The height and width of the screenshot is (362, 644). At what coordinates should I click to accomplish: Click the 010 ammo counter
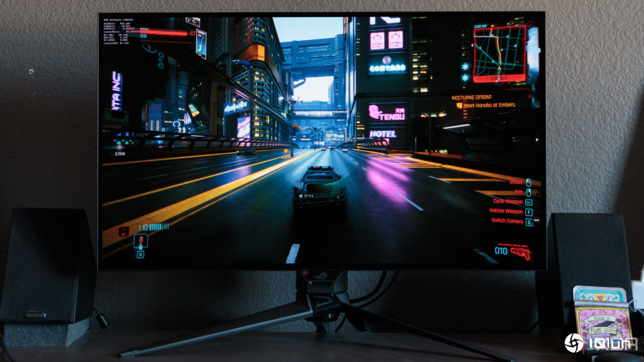(x=501, y=251)
